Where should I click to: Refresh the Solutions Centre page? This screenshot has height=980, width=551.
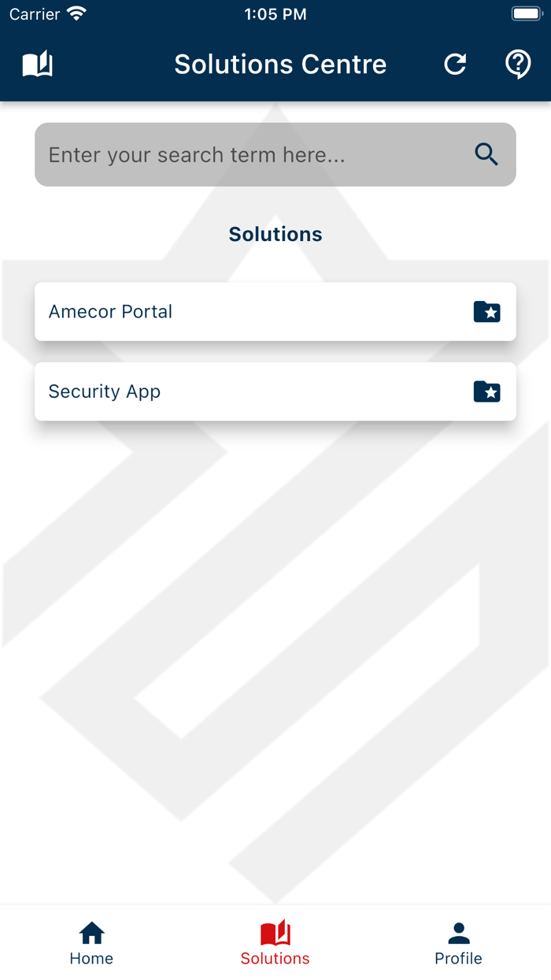(455, 65)
